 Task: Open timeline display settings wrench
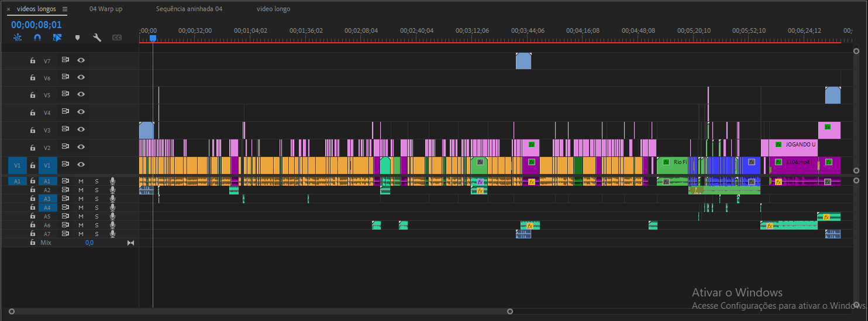tap(97, 37)
